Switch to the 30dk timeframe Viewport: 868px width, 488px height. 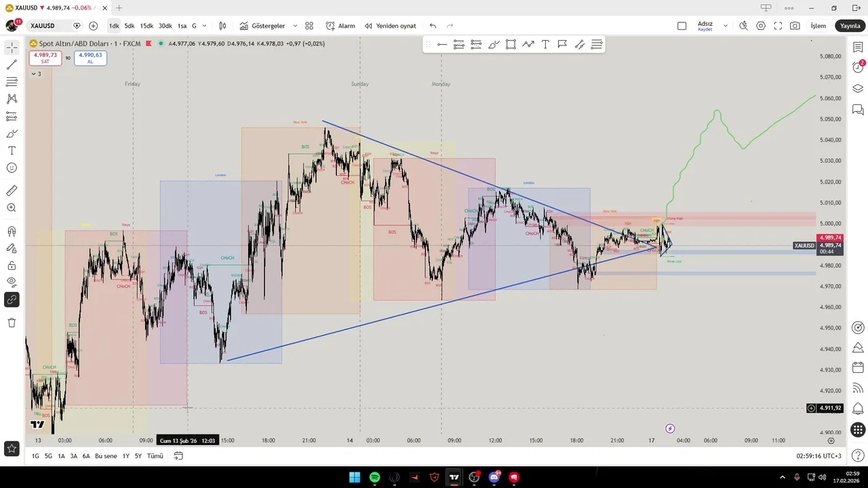(x=165, y=26)
